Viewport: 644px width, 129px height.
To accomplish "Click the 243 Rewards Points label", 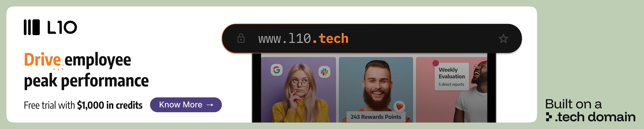I will [x=376, y=117].
